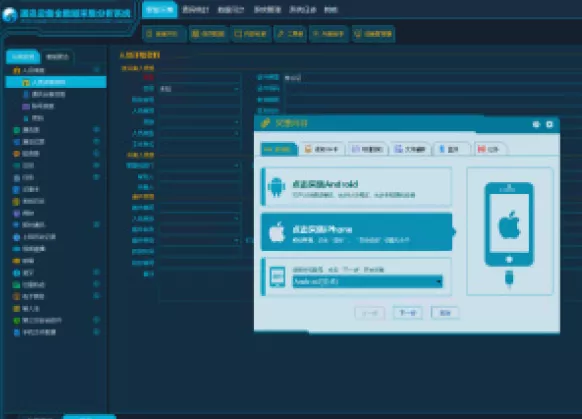Click the pencil icon toolbar button
The height and width of the screenshot is (419, 582).
[290, 34]
